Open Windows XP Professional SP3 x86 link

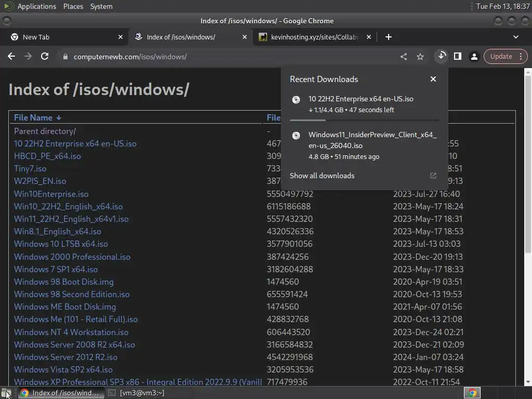pos(138,382)
